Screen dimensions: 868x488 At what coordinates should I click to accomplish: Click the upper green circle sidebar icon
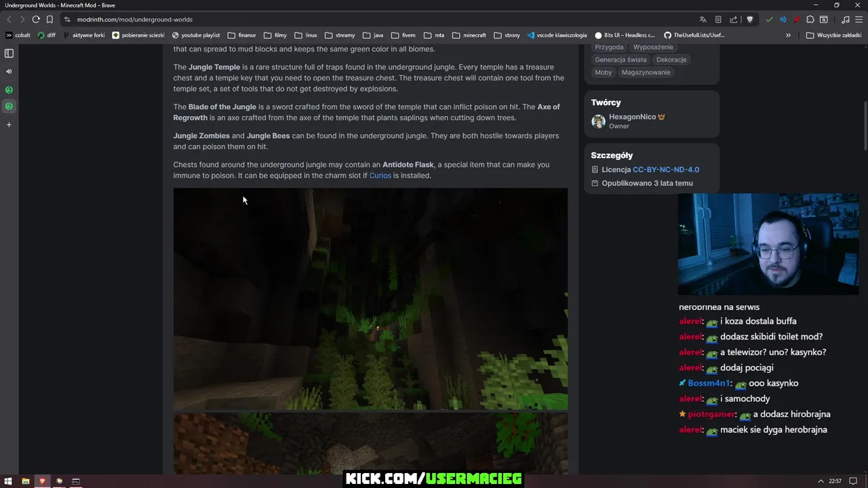[9, 89]
